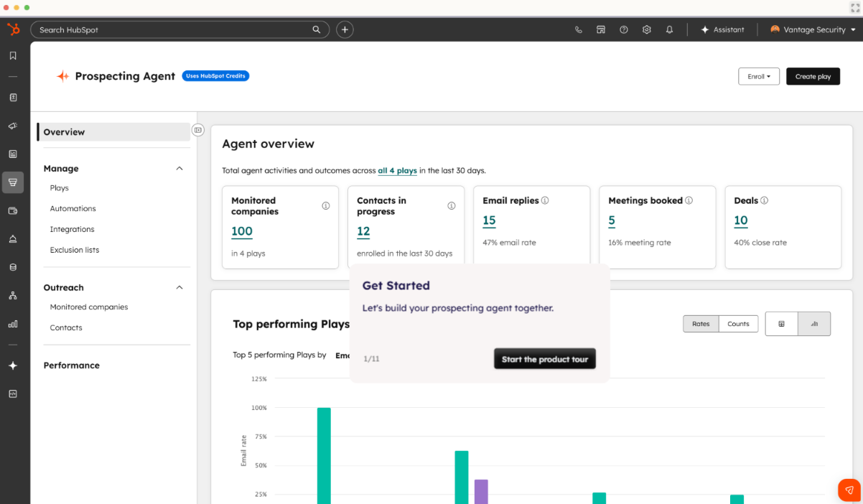This screenshot has height=504, width=863.
Task: Open the 15 email replies link
Action: 489,220
